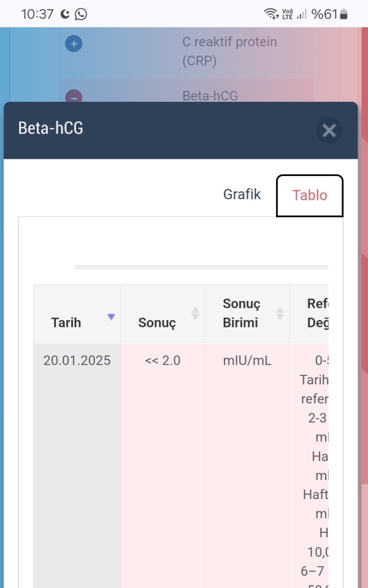Sort by Sonuç Birimi column arrows
This screenshot has width=368, height=588.
tap(280, 313)
